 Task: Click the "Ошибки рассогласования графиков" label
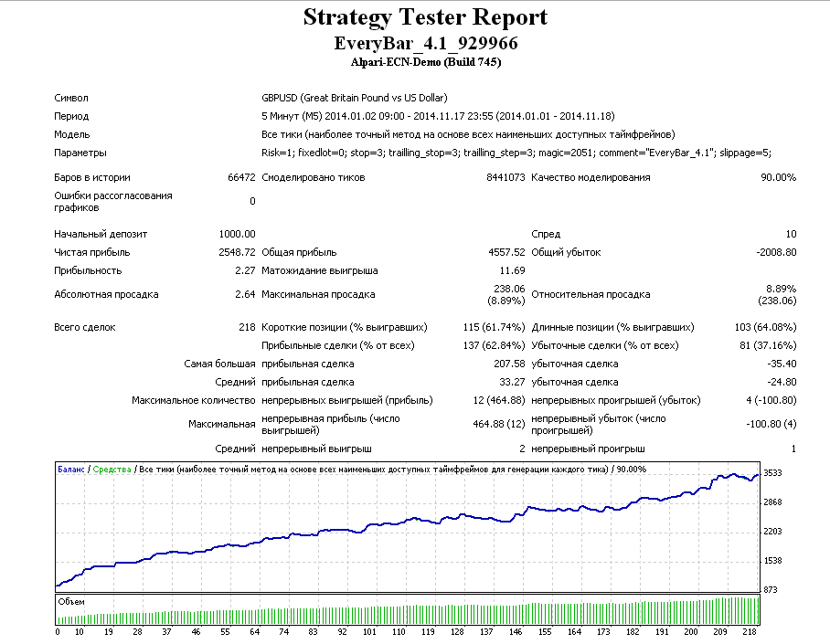pos(113,202)
